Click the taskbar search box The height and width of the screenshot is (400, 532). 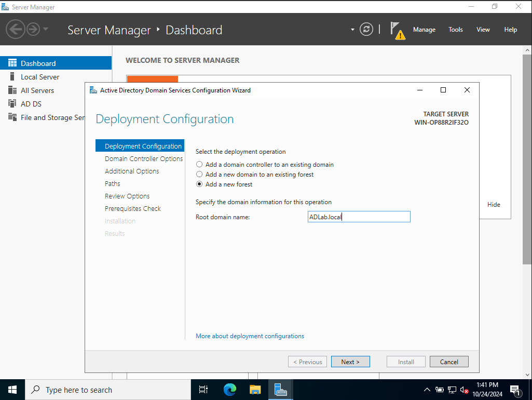pyautogui.click(x=108, y=390)
